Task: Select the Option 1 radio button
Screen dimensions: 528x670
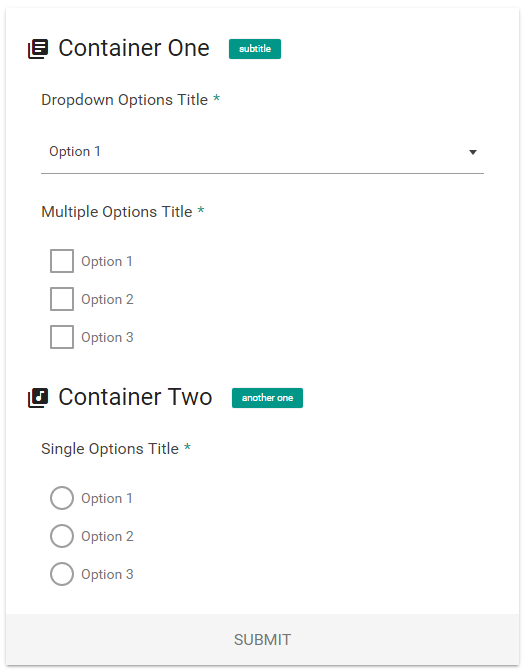Action: pos(62,498)
